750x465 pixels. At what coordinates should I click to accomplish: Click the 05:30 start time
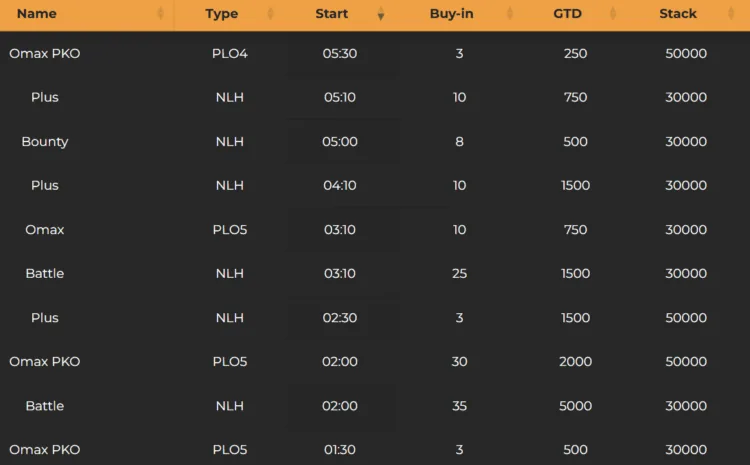coord(340,53)
